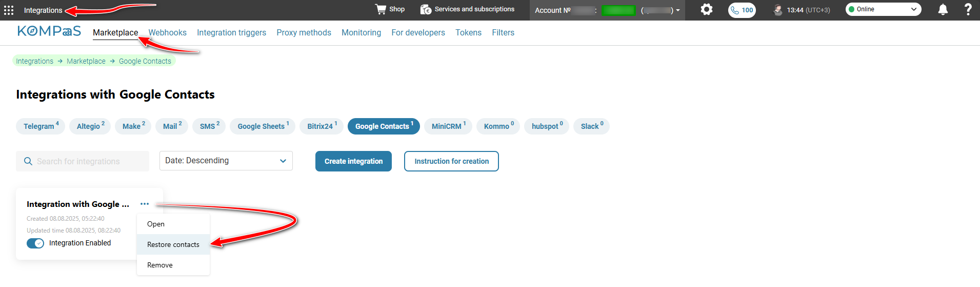Choose Open in the context menu
Screen dimensions: 980x287
[173, 224]
